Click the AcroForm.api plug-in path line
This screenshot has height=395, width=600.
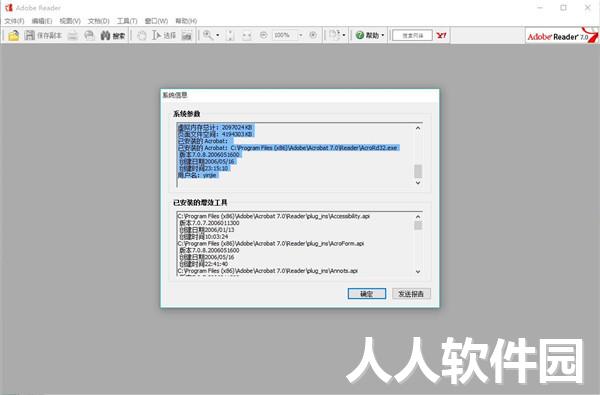tap(271, 243)
